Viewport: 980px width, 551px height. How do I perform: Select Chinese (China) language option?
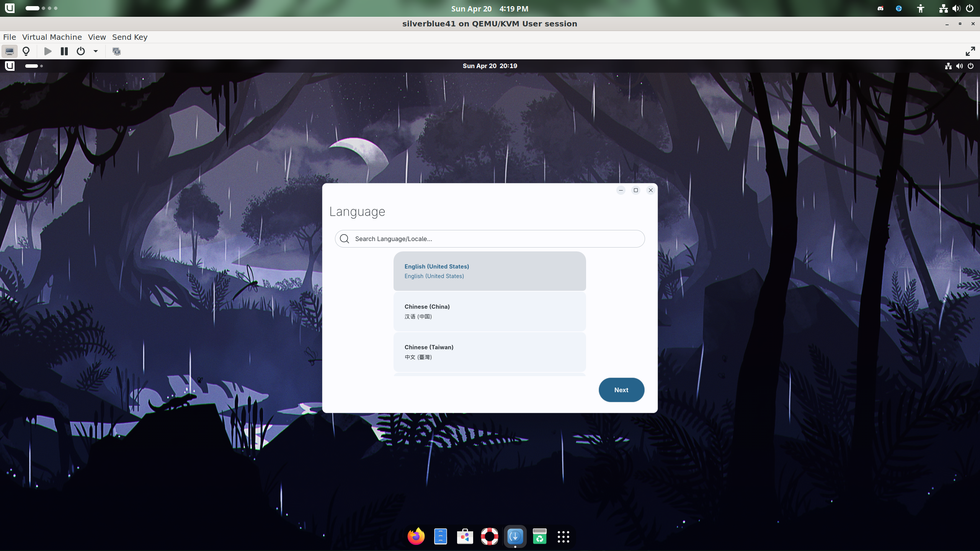pos(490,311)
